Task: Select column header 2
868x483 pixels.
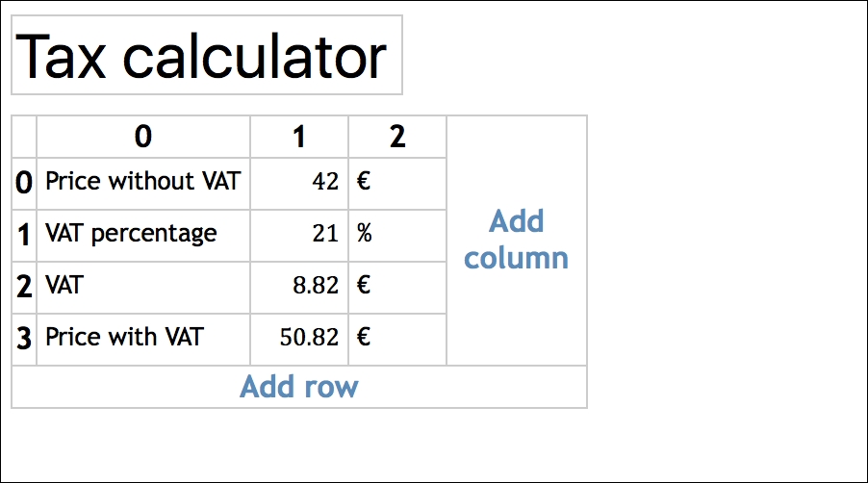Action: [397, 138]
